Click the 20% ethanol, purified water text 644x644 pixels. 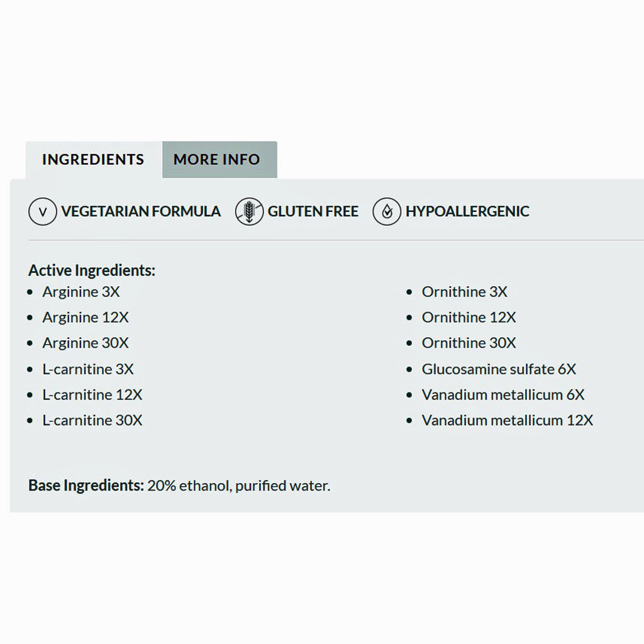coord(239,486)
